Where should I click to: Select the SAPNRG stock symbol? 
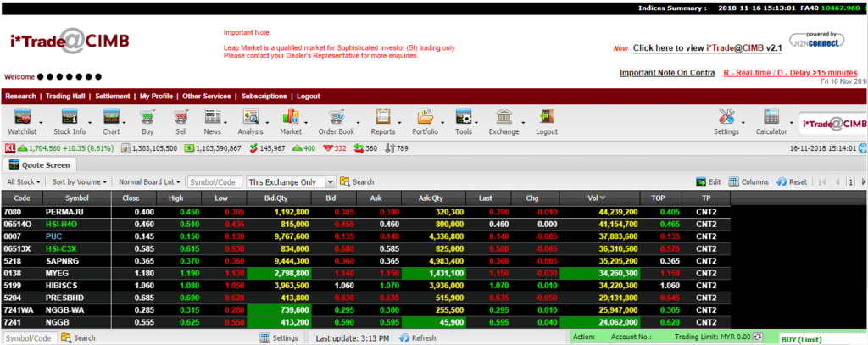click(x=60, y=261)
